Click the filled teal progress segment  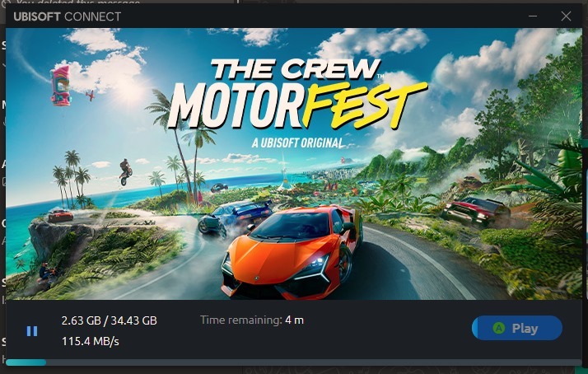26,362
